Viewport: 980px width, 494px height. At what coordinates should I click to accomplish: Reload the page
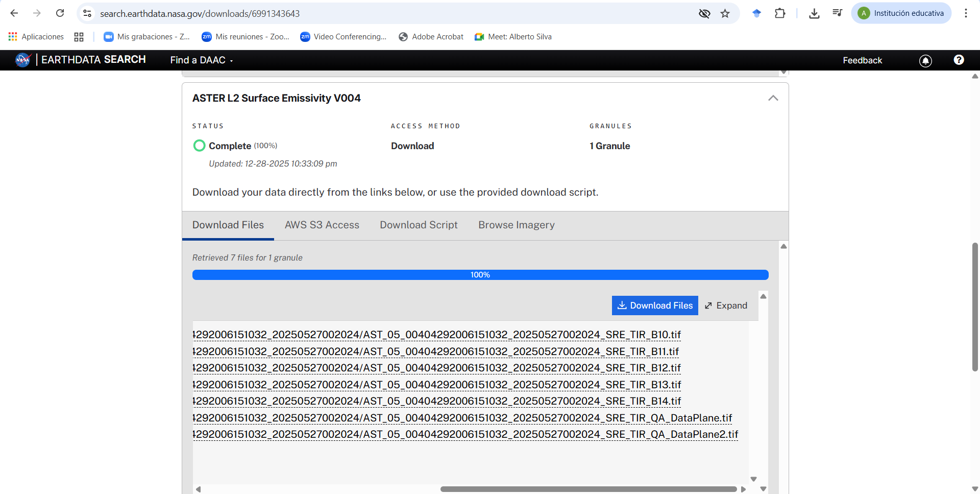(60, 13)
